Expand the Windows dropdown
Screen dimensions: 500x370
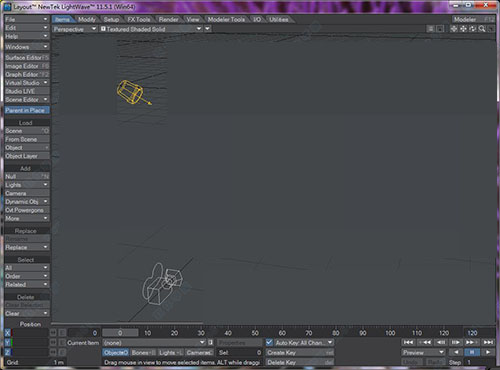[27, 47]
